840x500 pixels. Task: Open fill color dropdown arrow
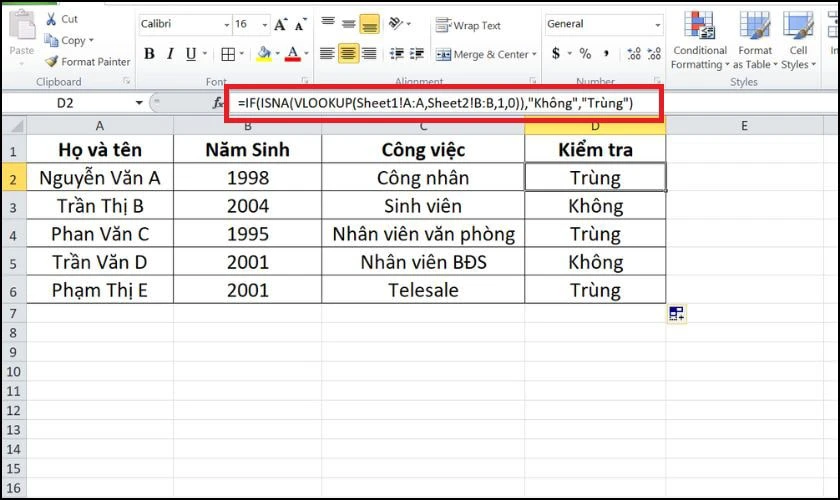point(278,54)
